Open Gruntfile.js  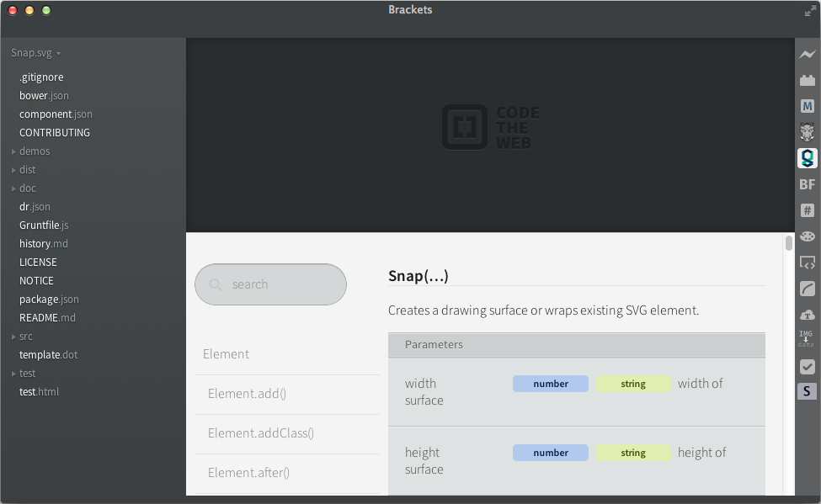click(x=44, y=225)
